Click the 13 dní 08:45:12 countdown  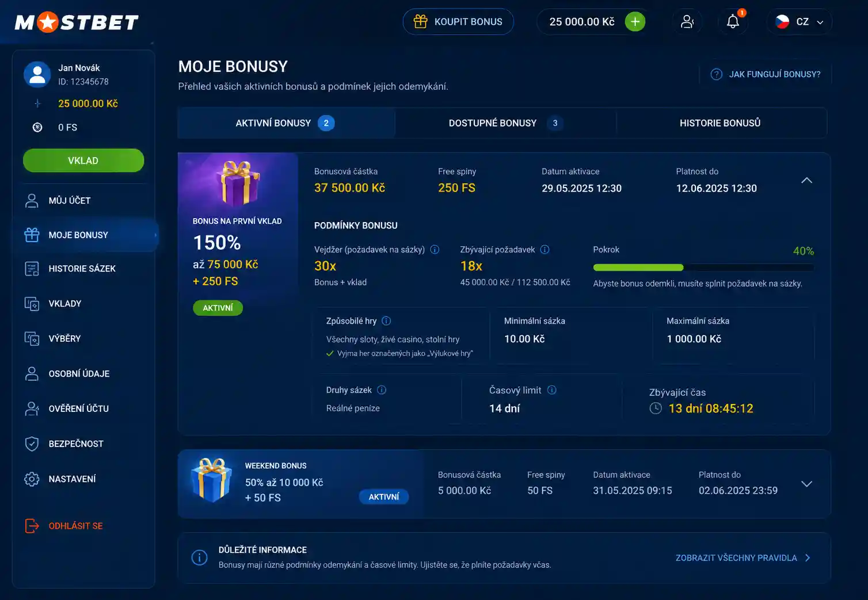(711, 408)
